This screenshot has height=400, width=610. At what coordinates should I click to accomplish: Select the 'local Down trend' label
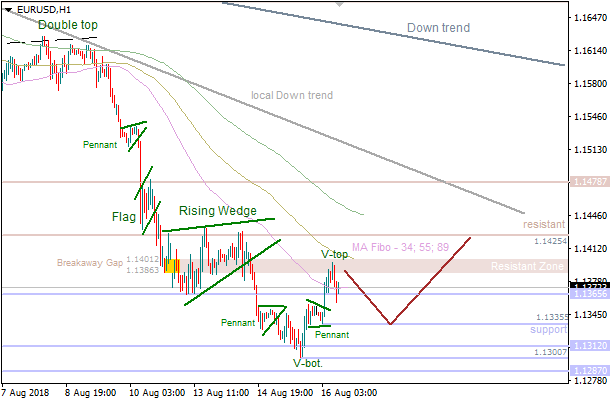pyautogui.click(x=292, y=96)
